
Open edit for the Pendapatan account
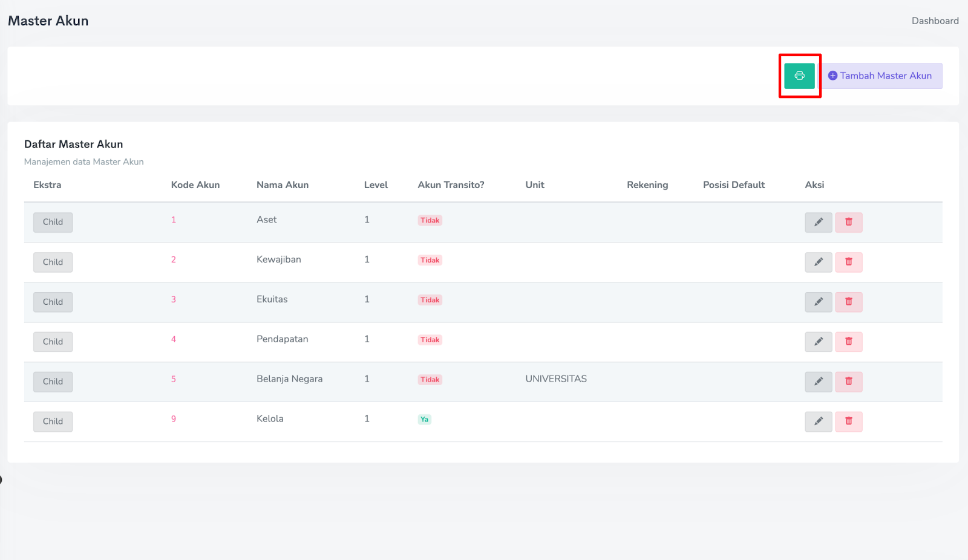click(818, 342)
